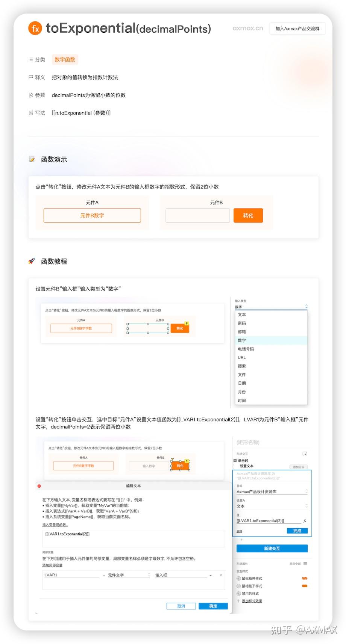
Task: Click the 函数教程 rocket icon
Action: tap(32, 261)
